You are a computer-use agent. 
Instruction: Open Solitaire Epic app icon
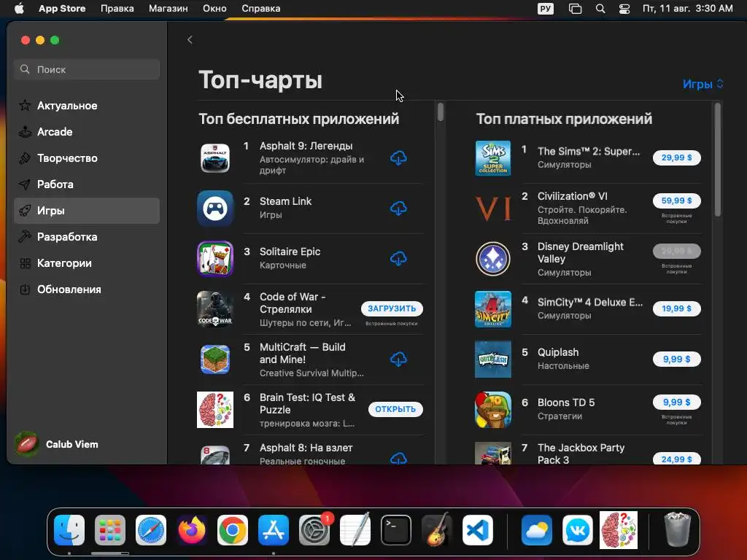tap(215, 259)
